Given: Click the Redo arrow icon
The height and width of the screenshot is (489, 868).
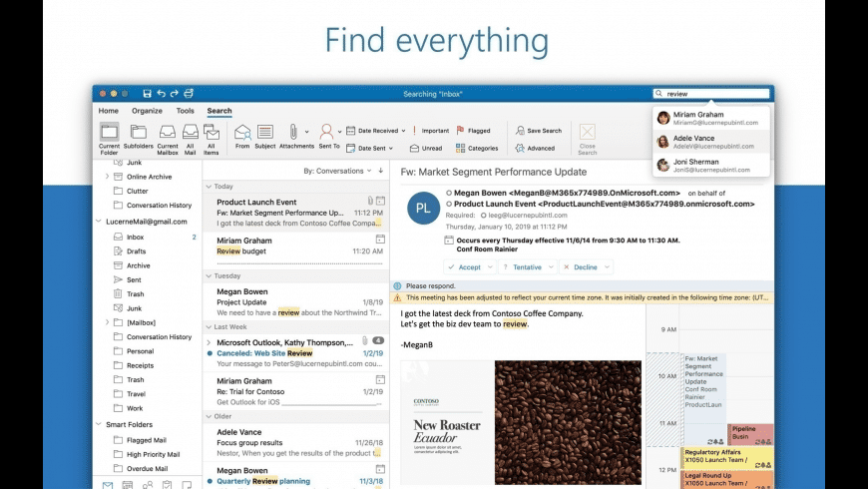Looking at the screenshot, I should (175, 94).
